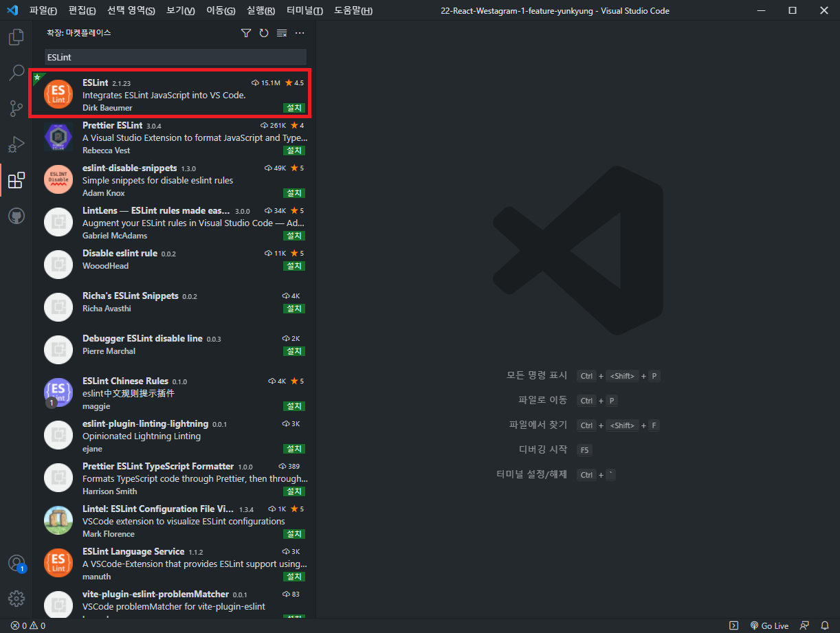Refresh the extensions list
The image size is (840, 633).
264,33
